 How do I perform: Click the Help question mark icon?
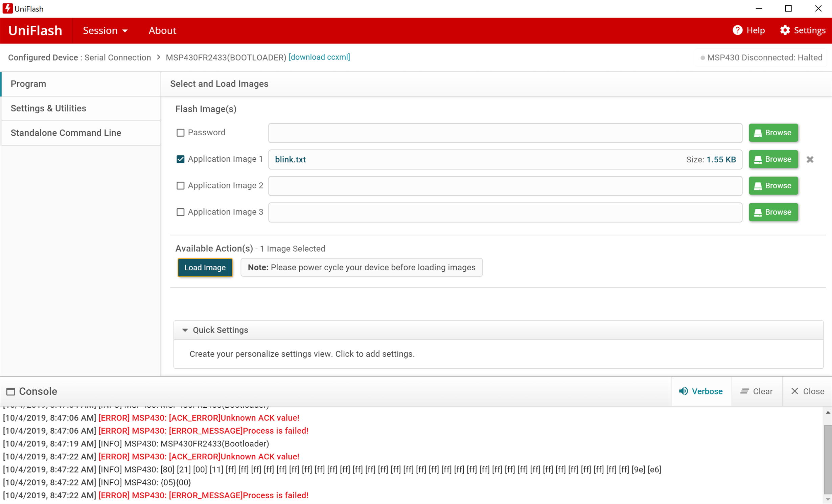737,30
